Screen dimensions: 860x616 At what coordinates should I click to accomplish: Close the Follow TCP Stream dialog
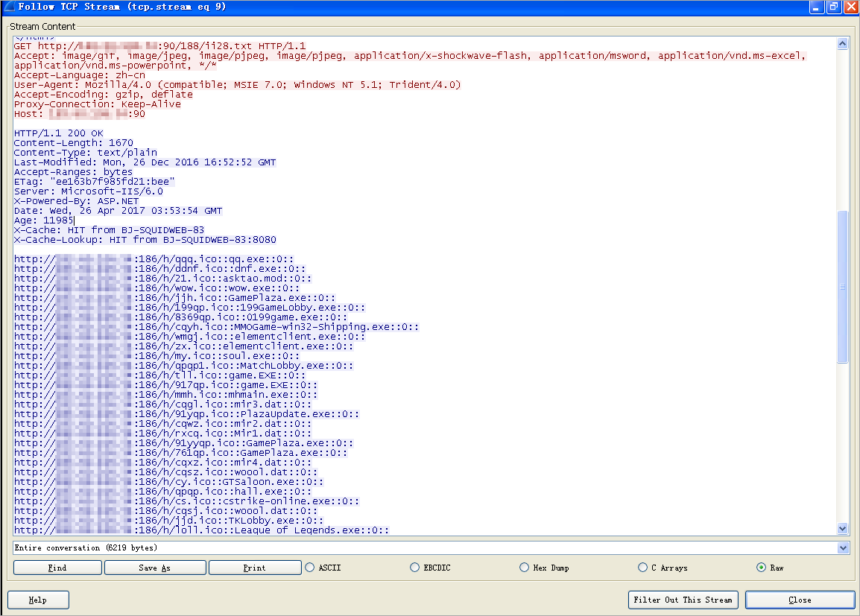pyautogui.click(x=800, y=600)
